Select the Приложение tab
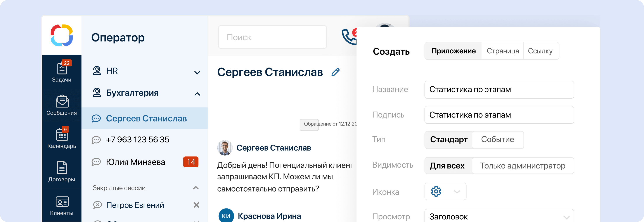The image size is (644, 222). click(453, 51)
